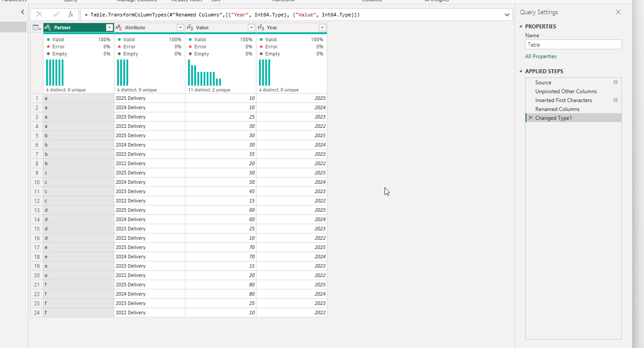
Task: Collapse the queries pane with the chevron
Action: click(23, 12)
